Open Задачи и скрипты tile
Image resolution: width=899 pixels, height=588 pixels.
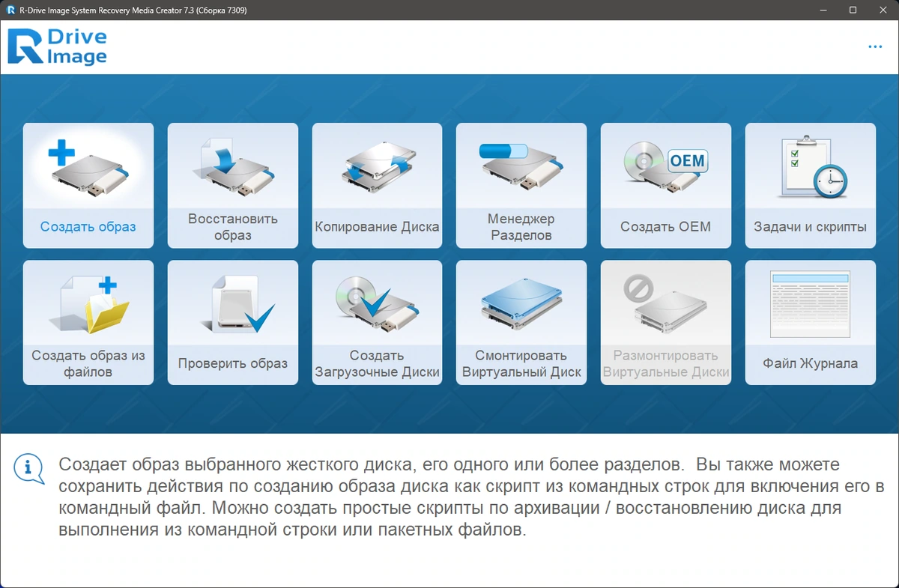[811, 185]
